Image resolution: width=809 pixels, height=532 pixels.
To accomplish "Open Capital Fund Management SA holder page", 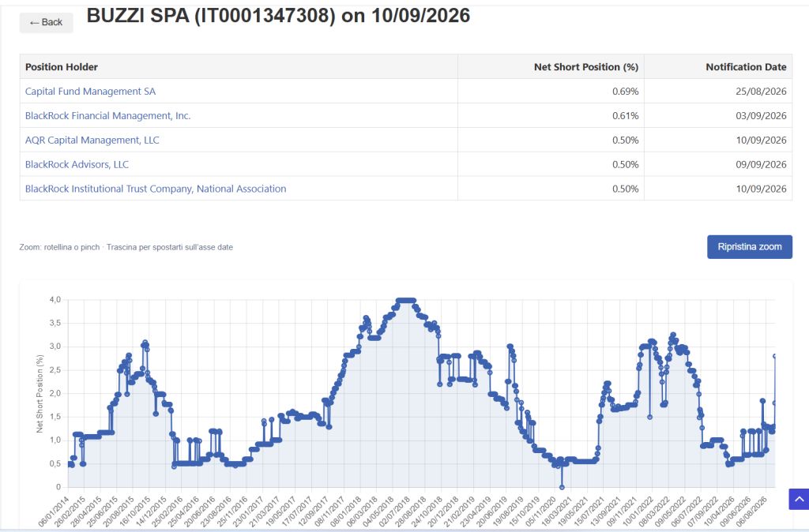I will coord(90,92).
